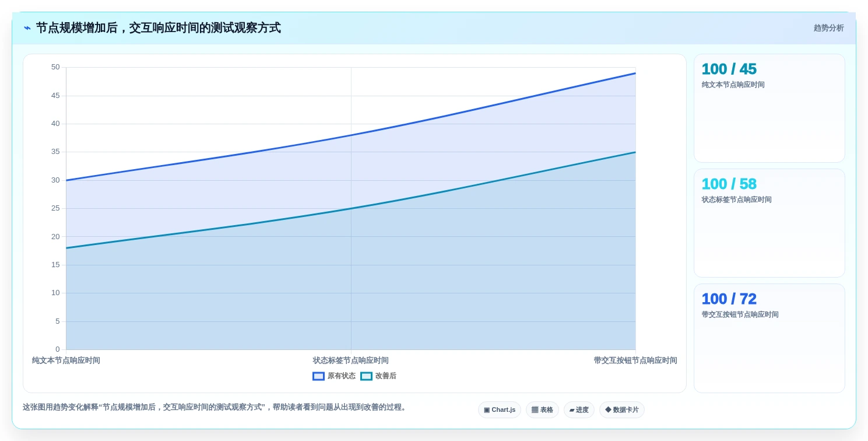Click the 带交互按钮节点响应时间 card caption
The width and height of the screenshot is (868, 441).
tap(740, 314)
